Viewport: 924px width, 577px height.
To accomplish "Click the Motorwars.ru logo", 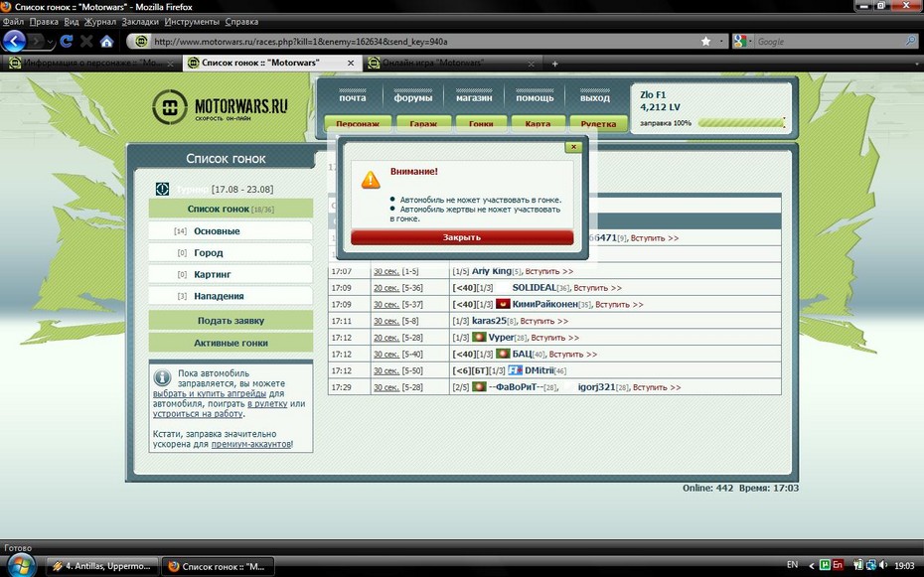I will point(220,107).
